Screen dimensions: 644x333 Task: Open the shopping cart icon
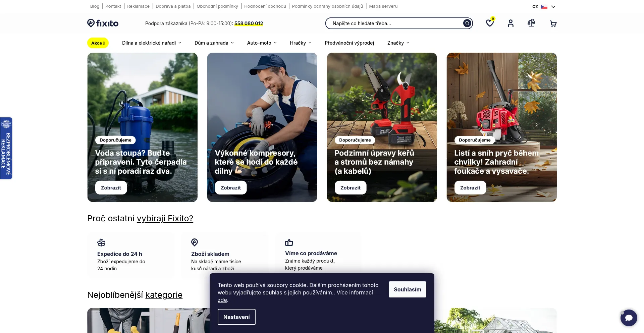click(x=553, y=23)
